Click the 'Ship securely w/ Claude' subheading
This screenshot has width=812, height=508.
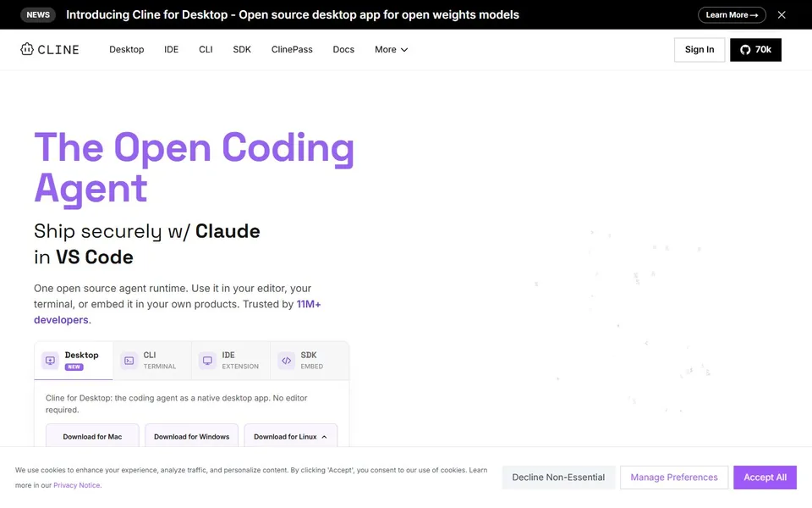[x=147, y=231]
